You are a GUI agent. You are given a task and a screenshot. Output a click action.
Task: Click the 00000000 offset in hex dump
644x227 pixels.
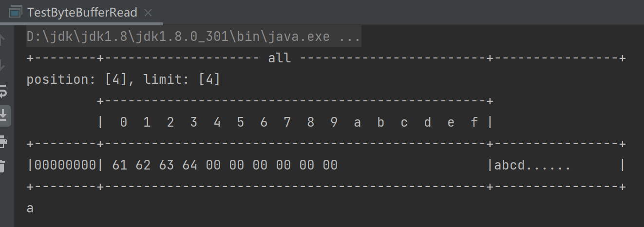click(x=65, y=165)
